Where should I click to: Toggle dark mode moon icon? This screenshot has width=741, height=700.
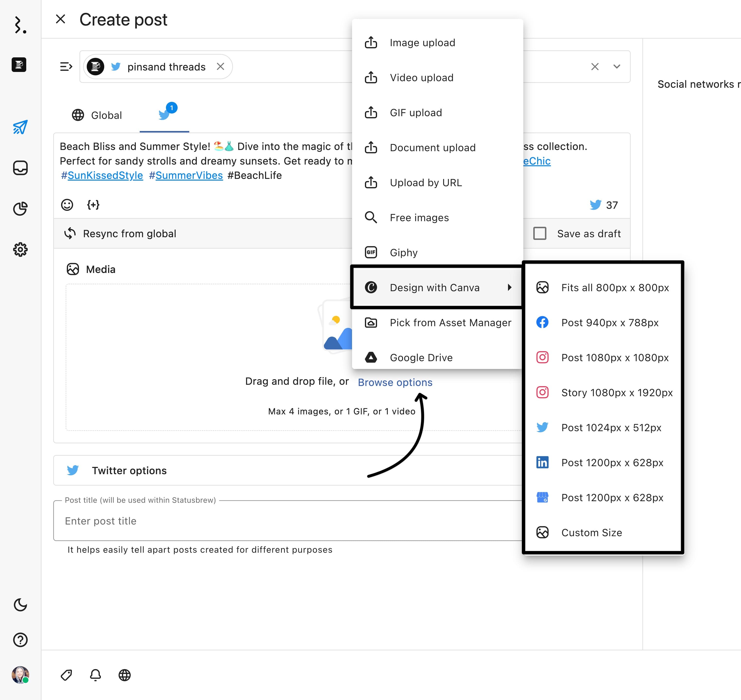click(20, 604)
